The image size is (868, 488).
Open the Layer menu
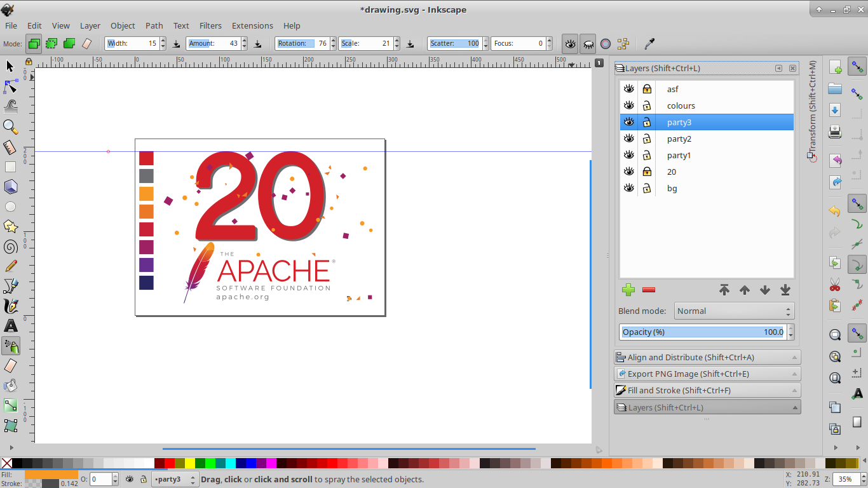tap(90, 26)
